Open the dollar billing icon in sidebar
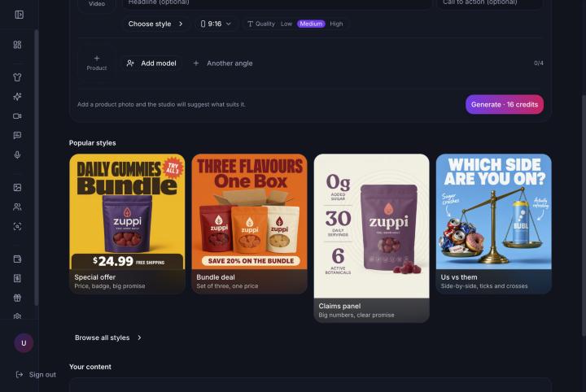This screenshot has height=392, width=586. 17,278
